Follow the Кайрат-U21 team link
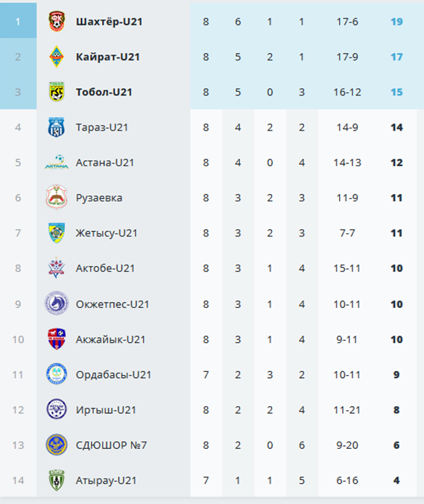424x504 pixels. coord(107,57)
